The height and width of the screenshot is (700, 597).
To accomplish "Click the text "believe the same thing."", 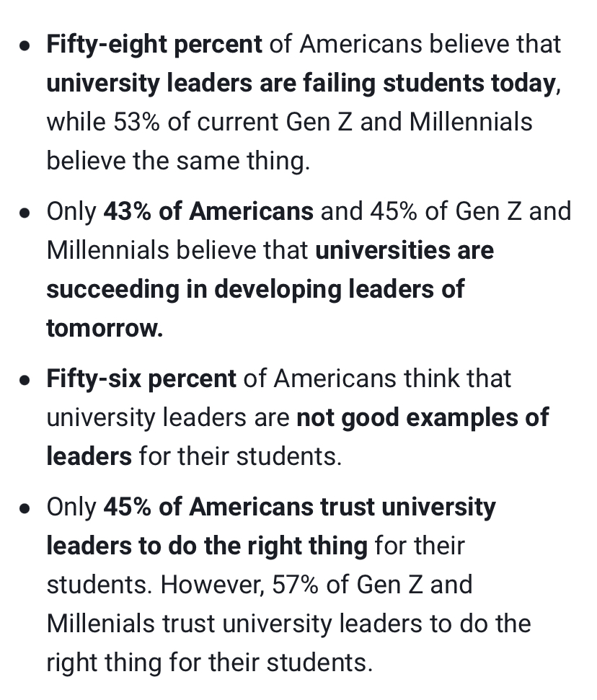I will point(178,160).
